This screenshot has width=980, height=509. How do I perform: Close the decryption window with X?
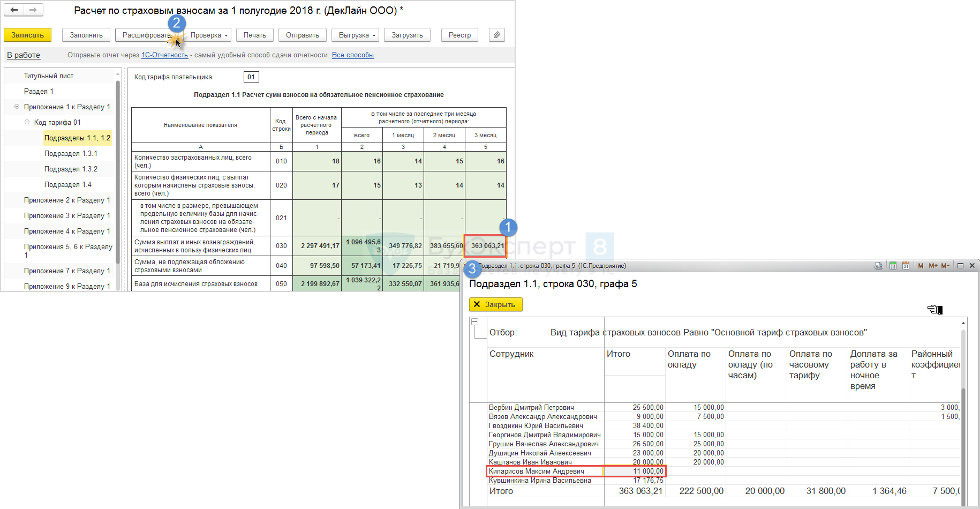point(972,266)
